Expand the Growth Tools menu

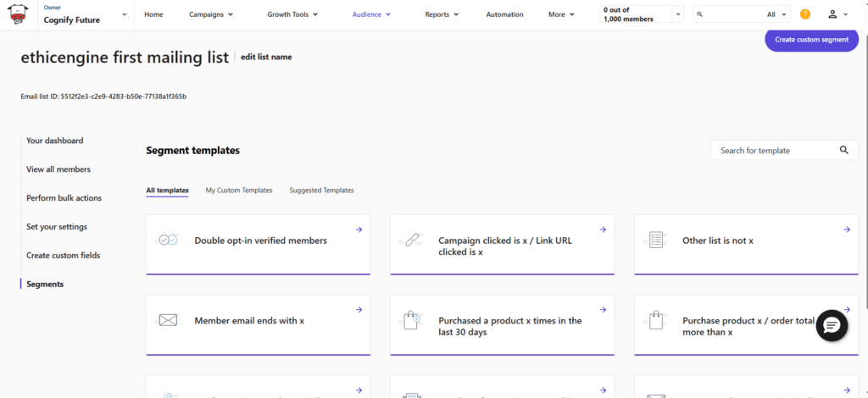click(292, 14)
